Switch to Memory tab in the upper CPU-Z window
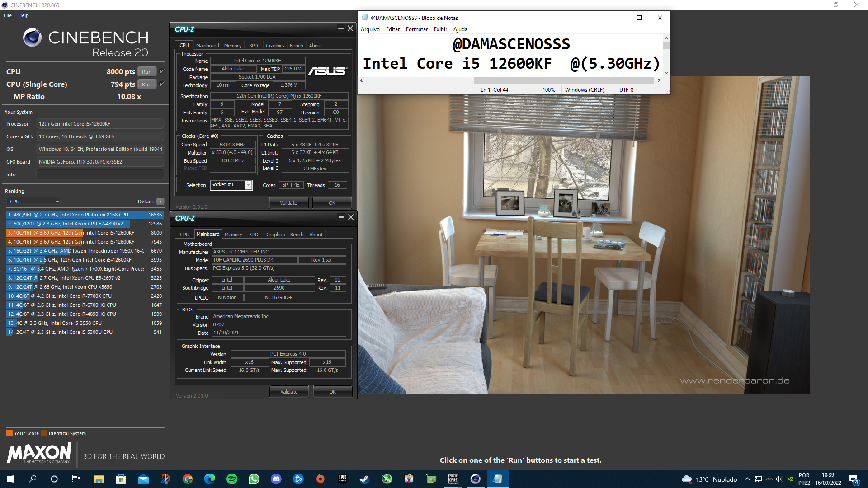 pyautogui.click(x=233, y=46)
